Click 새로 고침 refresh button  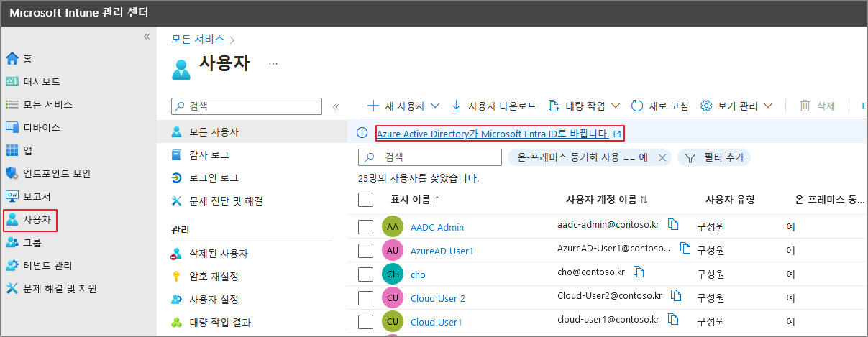pos(659,106)
